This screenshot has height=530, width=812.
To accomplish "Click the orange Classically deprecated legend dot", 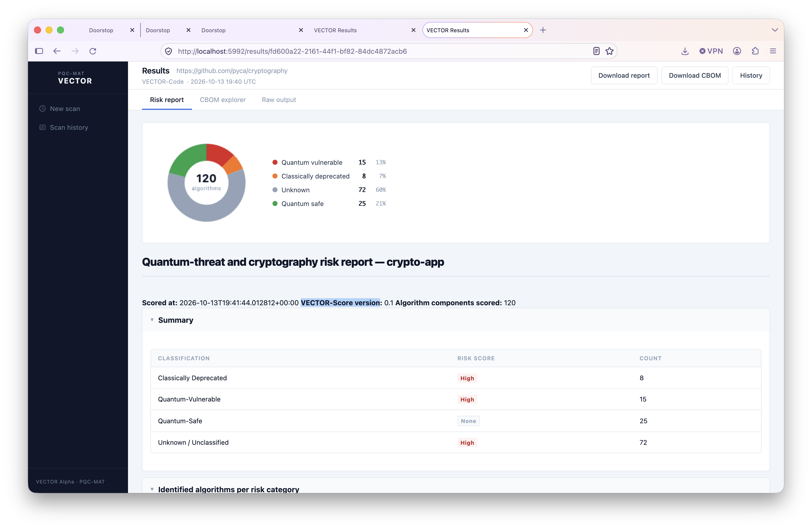I will (x=275, y=176).
